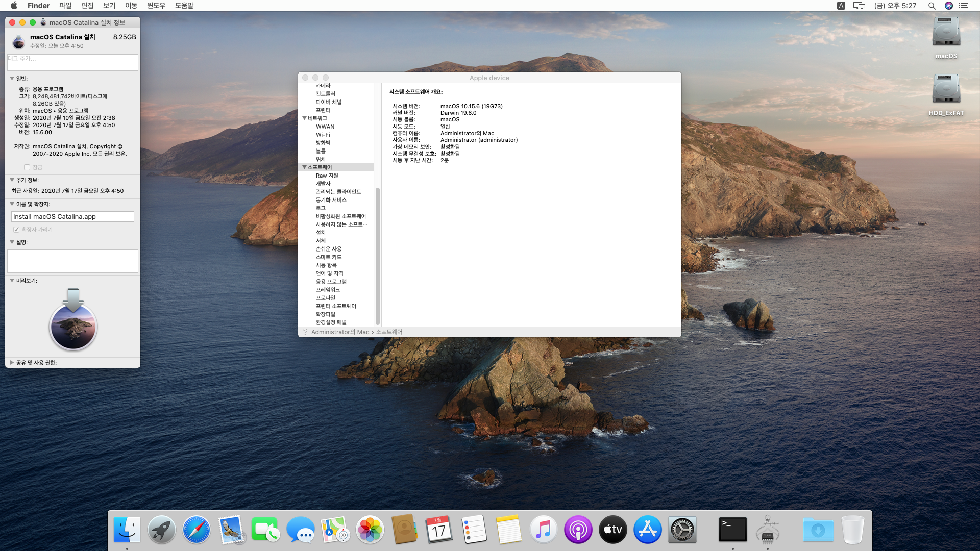This screenshot has height=551, width=980.
Task: Click the input source A icon
Action: pos(841,6)
